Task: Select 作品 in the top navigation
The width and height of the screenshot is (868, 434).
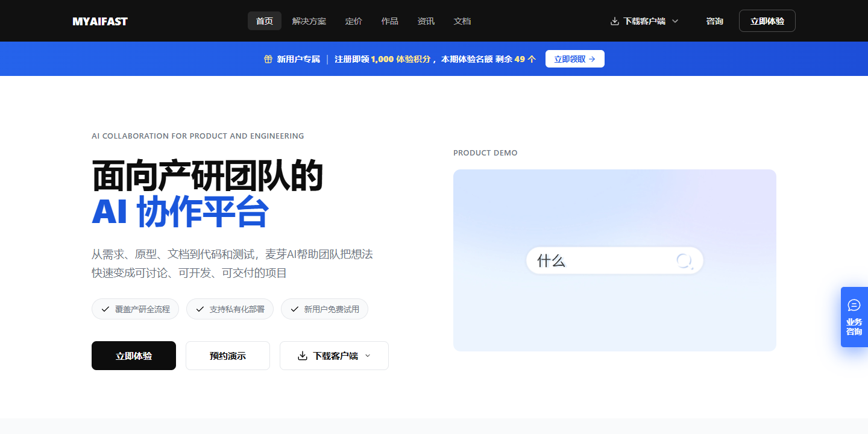Action: coord(390,21)
